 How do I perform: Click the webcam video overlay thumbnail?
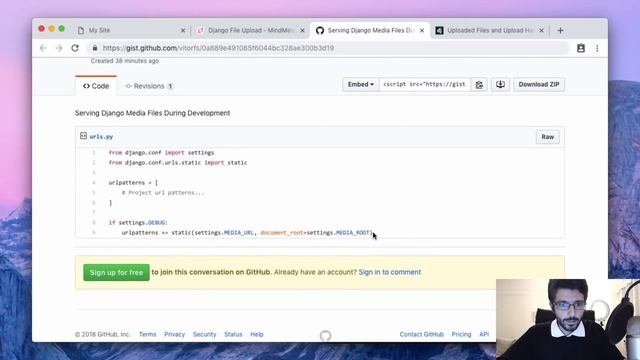pos(568,319)
